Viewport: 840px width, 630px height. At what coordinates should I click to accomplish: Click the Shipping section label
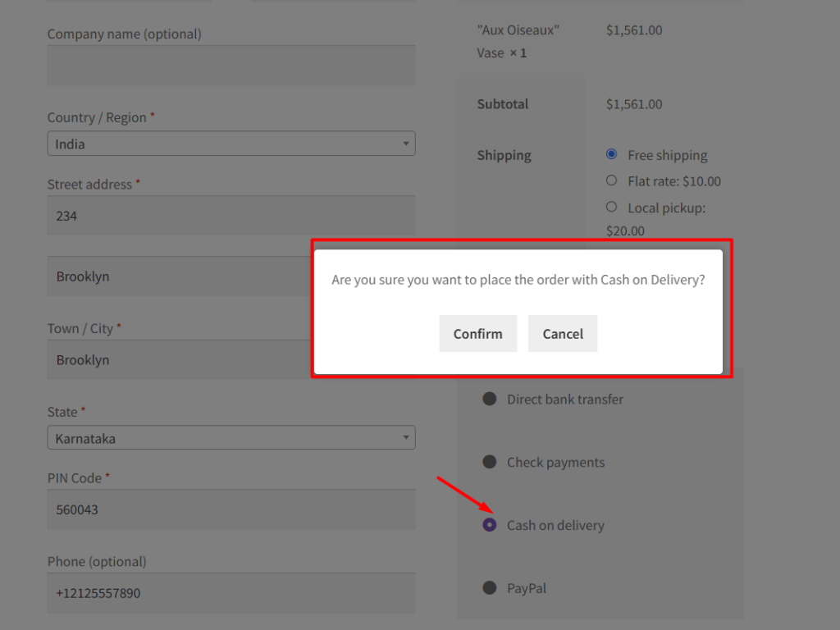click(x=502, y=154)
